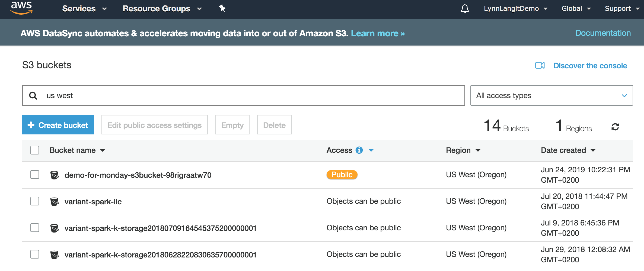Open the Documentation link
This screenshot has width=644, height=271.
coord(603,33)
